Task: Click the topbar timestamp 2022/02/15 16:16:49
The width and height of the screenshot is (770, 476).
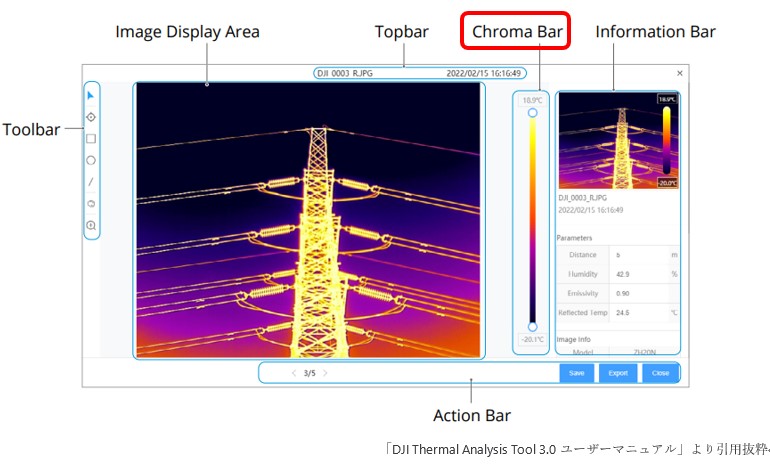Action: click(483, 73)
